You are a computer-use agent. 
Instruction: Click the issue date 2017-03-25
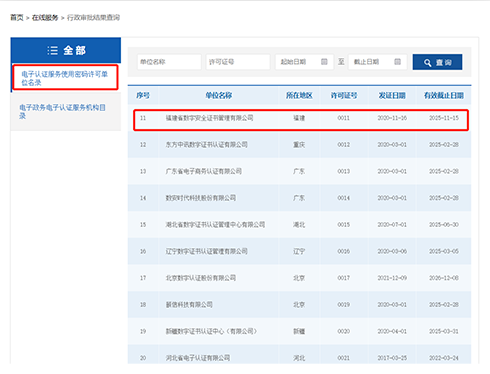coord(392,358)
